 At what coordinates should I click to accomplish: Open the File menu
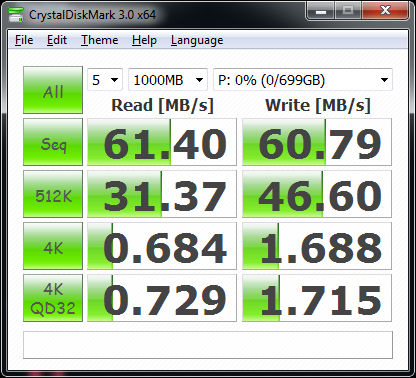click(24, 40)
